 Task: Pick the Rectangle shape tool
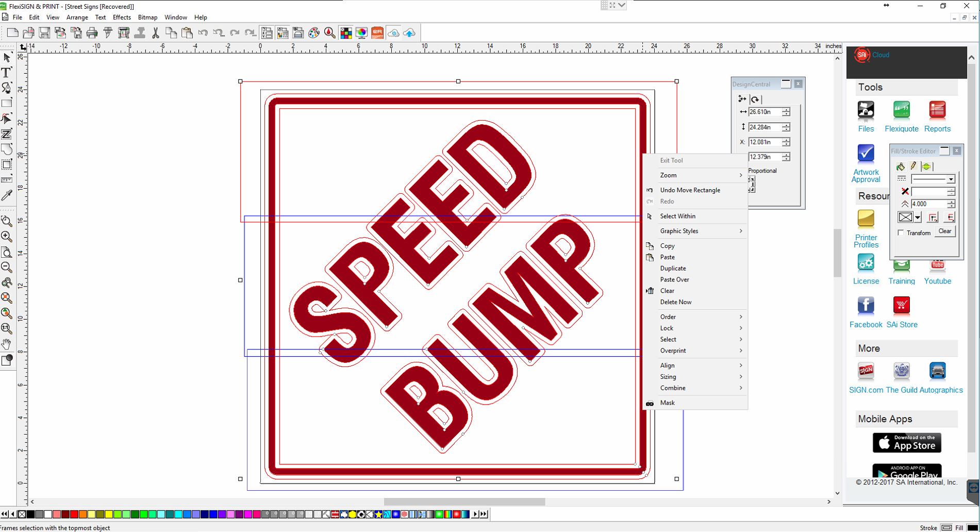[7, 103]
